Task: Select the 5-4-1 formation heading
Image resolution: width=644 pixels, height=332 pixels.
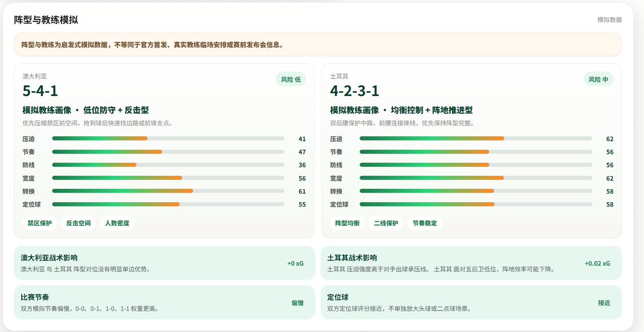Action: click(x=40, y=91)
